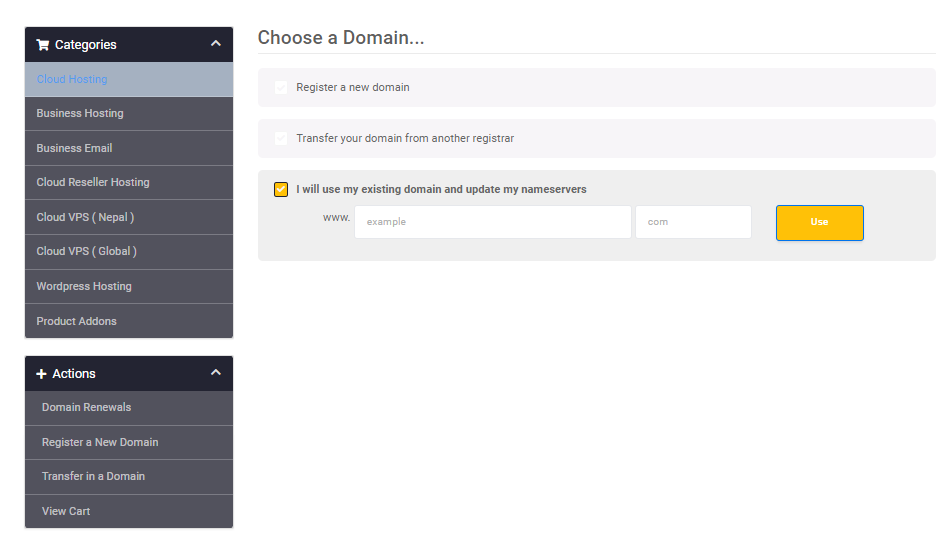Image resolution: width=945 pixels, height=547 pixels.
Task: Open the Business Hosting category
Action: point(80,114)
